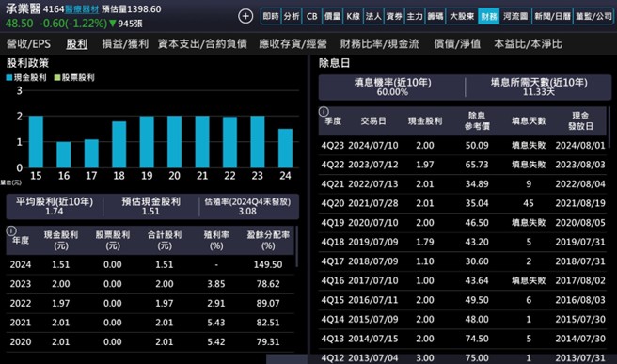The image size is (617, 364).
Task: Open the 新聞/日曆 tab
Action: pos(552,17)
